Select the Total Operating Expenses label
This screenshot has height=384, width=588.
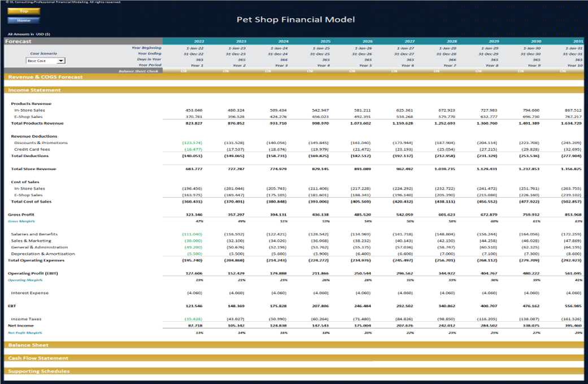(36, 260)
